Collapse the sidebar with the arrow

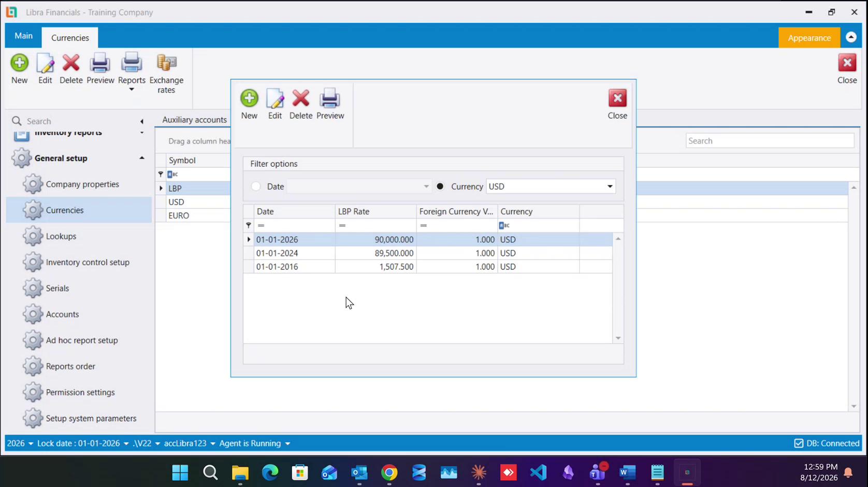click(x=142, y=121)
